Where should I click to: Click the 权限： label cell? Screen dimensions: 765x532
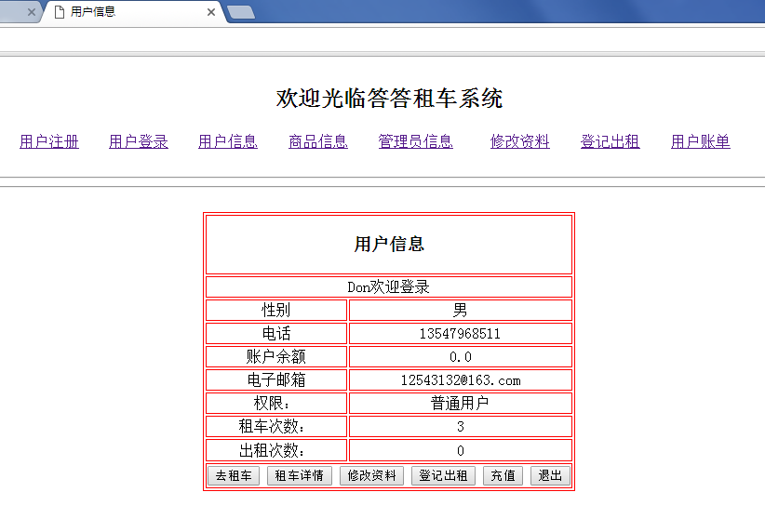[x=276, y=404]
